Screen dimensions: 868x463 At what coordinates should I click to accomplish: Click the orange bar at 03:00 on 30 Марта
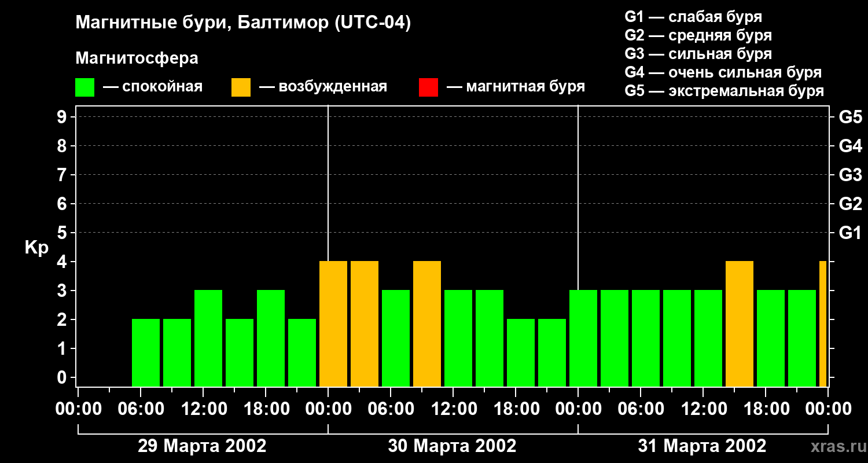pos(365,324)
